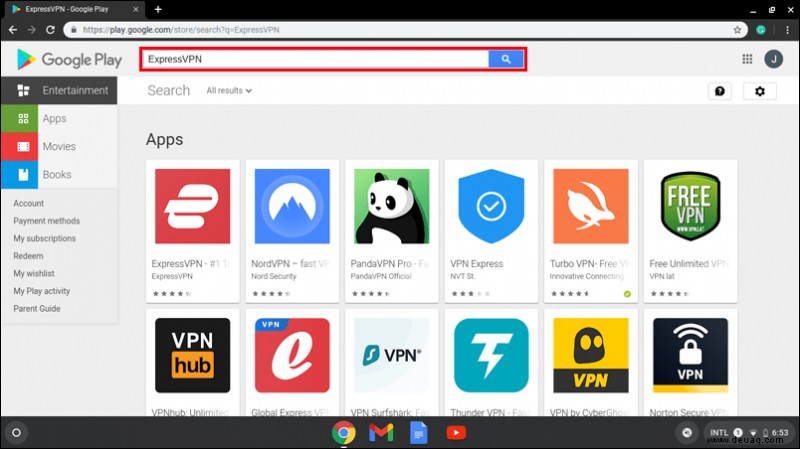
Task: Launch Google Docs from the shelf
Action: tap(418, 433)
